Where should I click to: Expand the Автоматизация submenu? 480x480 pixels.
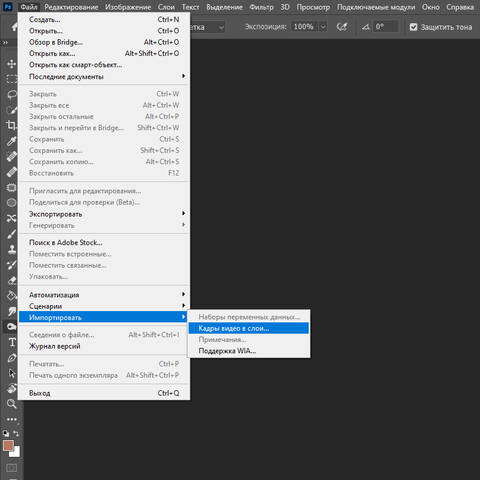tap(104, 295)
